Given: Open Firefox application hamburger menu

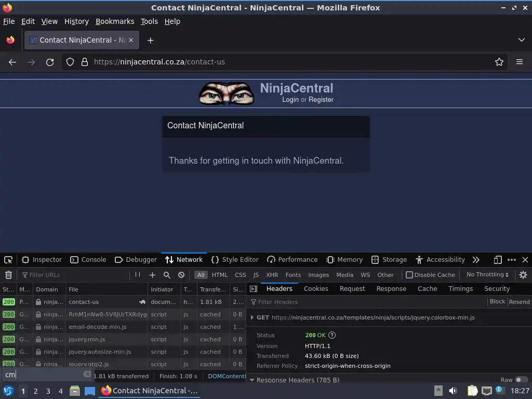Looking at the screenshot, I should [520, 62].
